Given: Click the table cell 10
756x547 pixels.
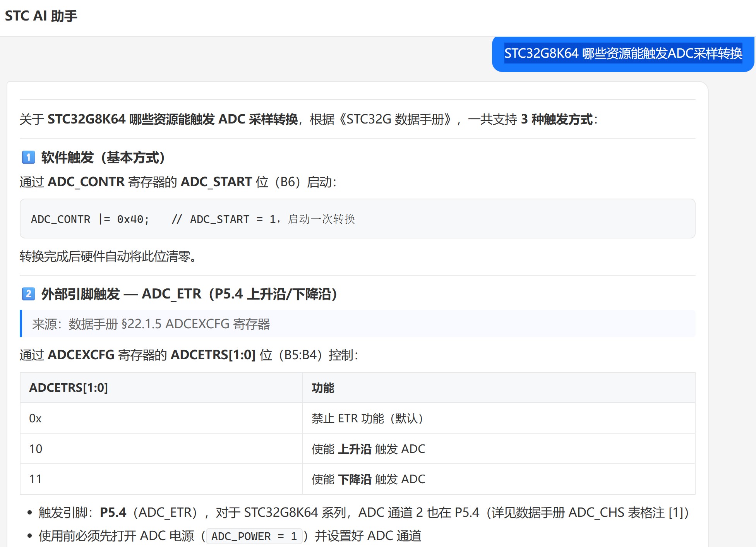Looking at the screenshot, I should [x=161, y=449].
